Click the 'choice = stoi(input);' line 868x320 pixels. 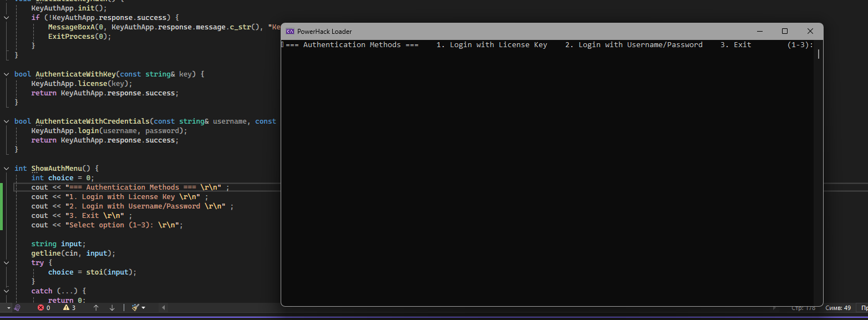[92, 272]
